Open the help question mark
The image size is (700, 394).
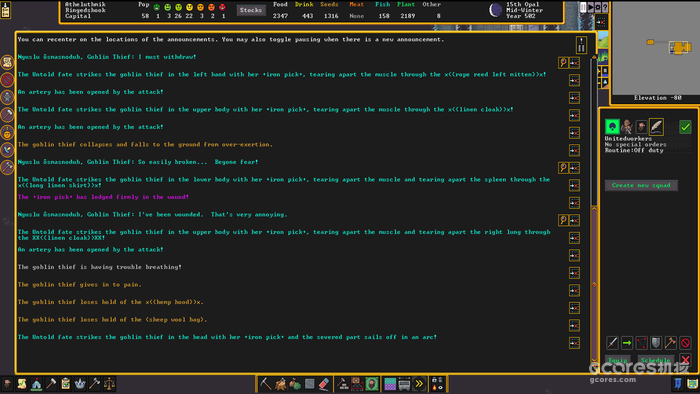point(605,7)
